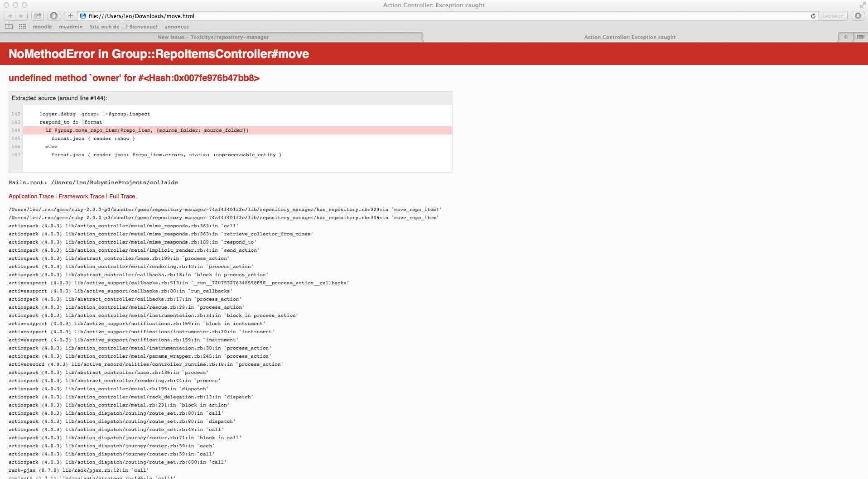Click the address bar URL field
This screenshot has height=479, width=868.
tap(444, 16)
